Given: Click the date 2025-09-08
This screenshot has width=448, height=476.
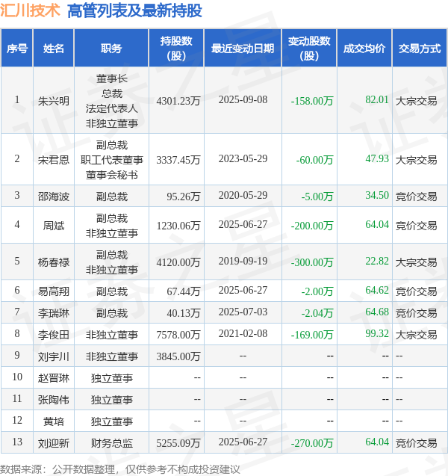Looking at the screenshot, I should (243, 99).
